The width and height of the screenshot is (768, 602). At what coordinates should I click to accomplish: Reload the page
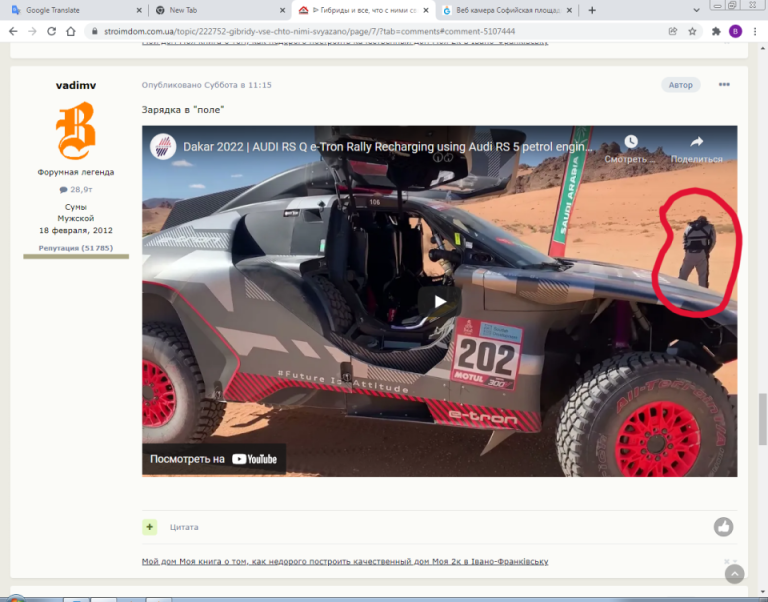[x=51, y=31]
